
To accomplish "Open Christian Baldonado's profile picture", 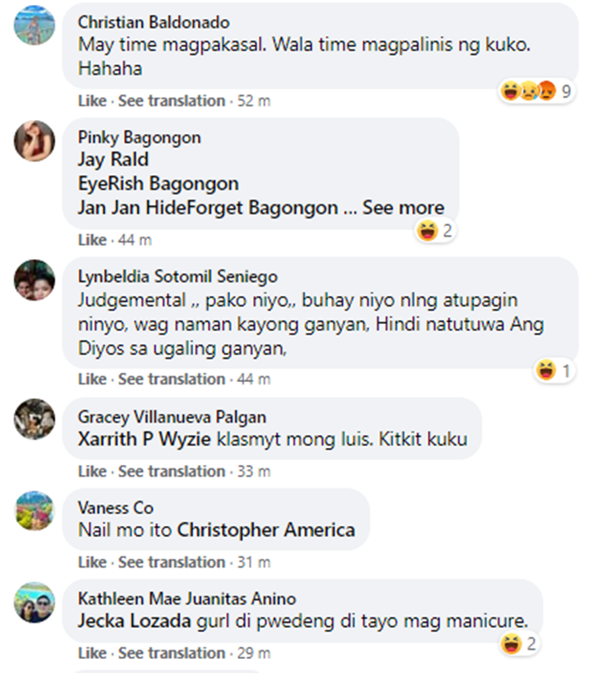I will 34,25.
